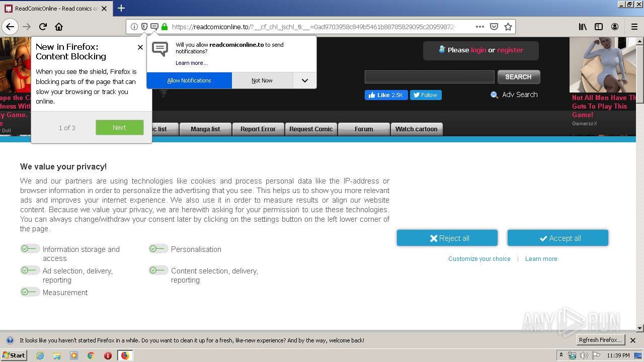Click Firefox icon in the taskbar

(x=125, y=355)
